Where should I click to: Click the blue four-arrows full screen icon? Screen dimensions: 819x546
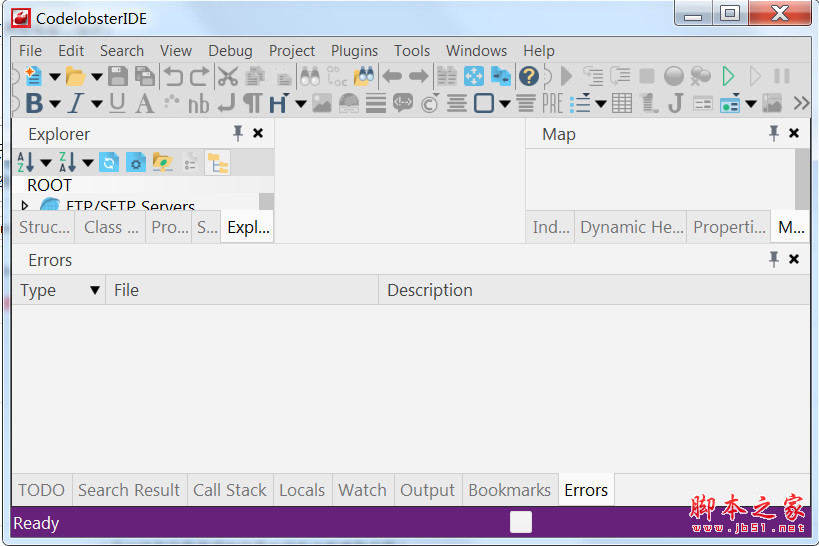click(474, 76)
